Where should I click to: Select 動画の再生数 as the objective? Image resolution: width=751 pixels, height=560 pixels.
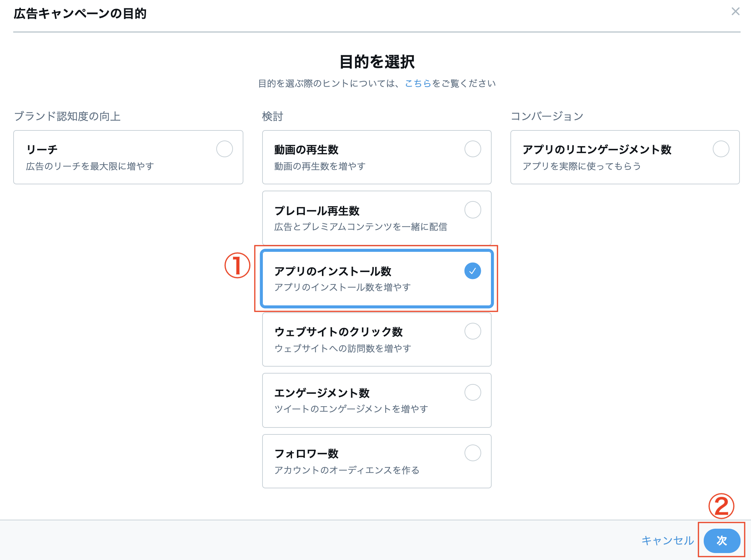pos(473,149)
